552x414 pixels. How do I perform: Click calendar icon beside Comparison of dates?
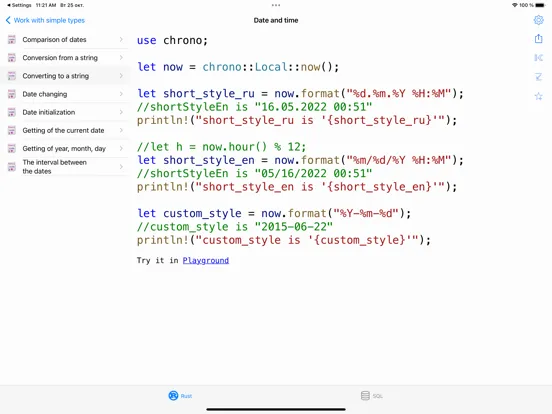click(x=12, y=39)
